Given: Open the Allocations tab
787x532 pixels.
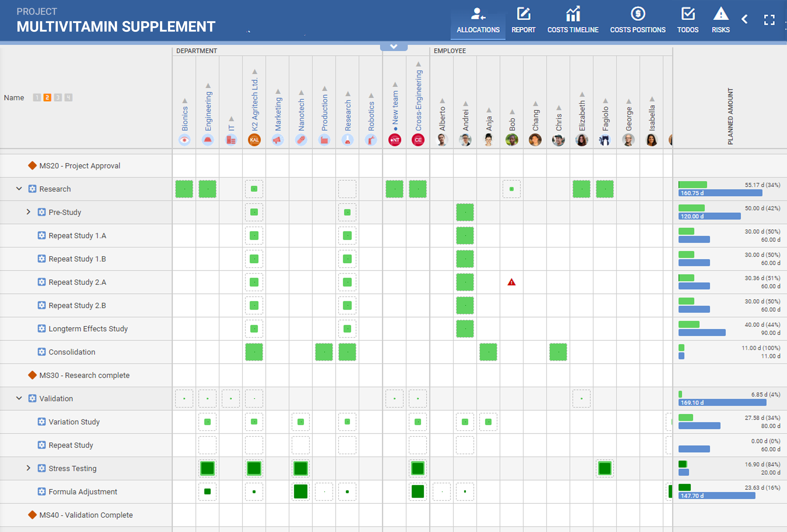Looking at the screenshot, I should click(478, 20).
